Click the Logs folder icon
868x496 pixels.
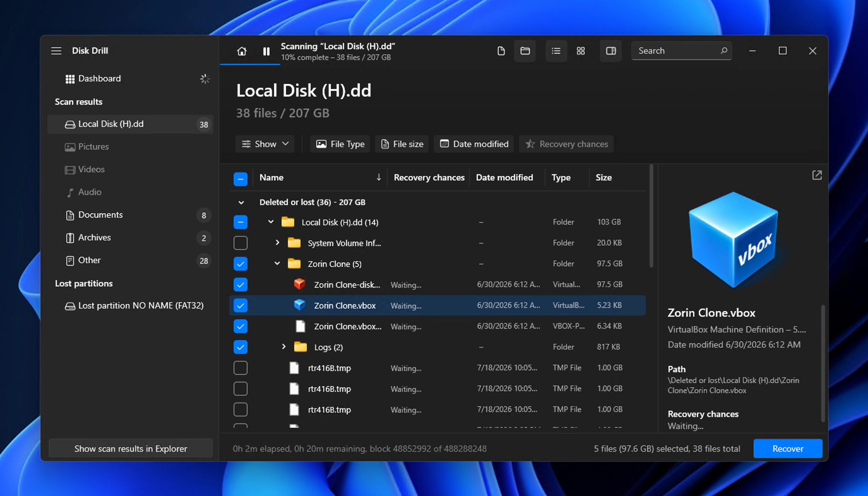coord(300,347)
